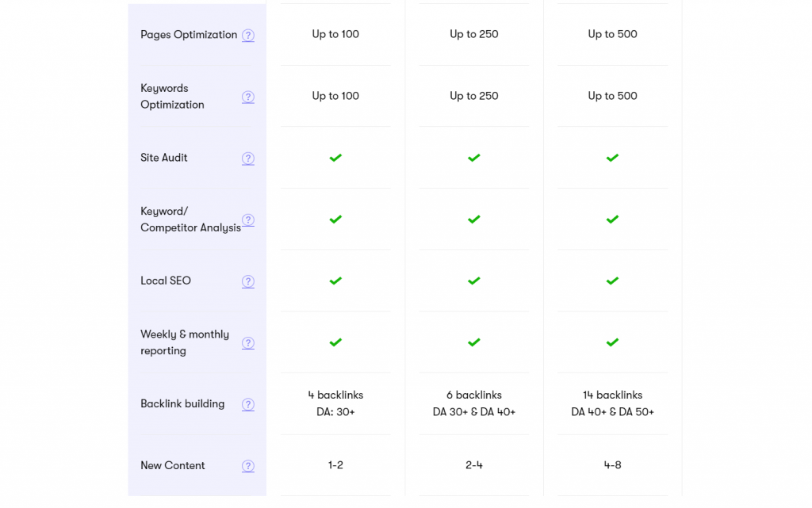Click the Local SEO checkmark in middle plan
Image resolution: width=812 pixels, height=508 pixels.
473,281
